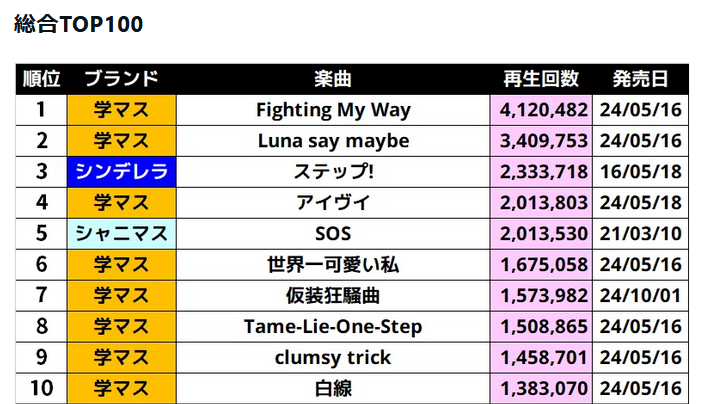
Task: Select the Tame-Lie-One-Step song title
Action: (x=333, y=327)
